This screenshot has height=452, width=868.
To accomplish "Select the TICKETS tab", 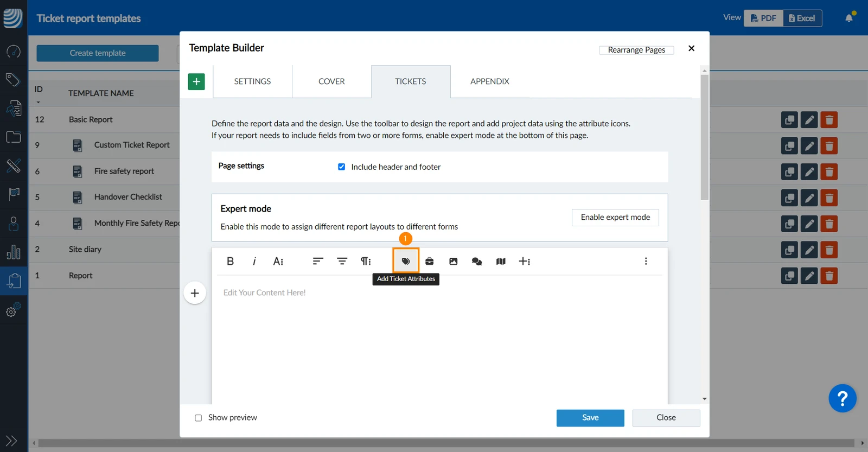I will tap(411, 81).
